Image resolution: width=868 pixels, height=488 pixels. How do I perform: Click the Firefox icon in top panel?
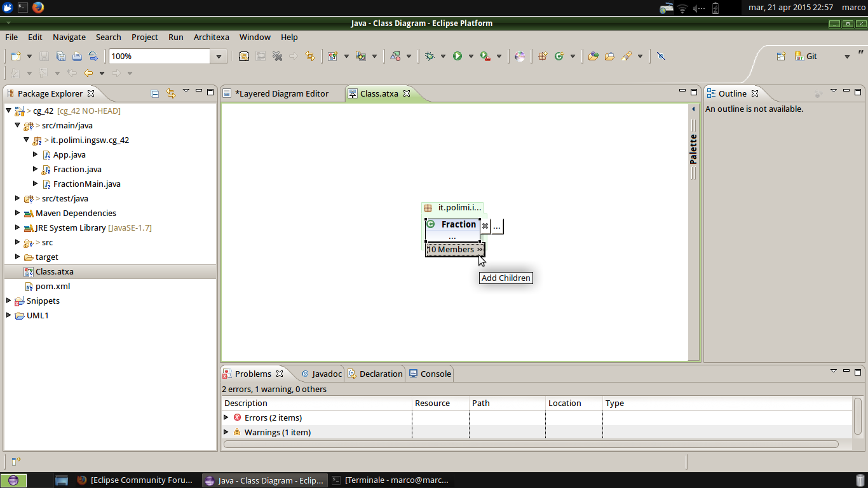point(37,8)
